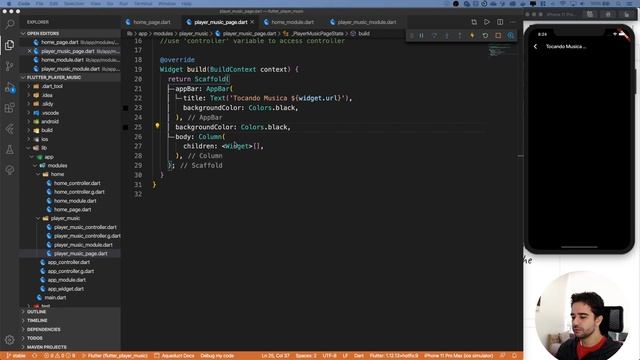The image size is (640, 360).
Task: Open the Testing flask icon in the activity bar
Action: pyautogui.click(x=9, y=150)
